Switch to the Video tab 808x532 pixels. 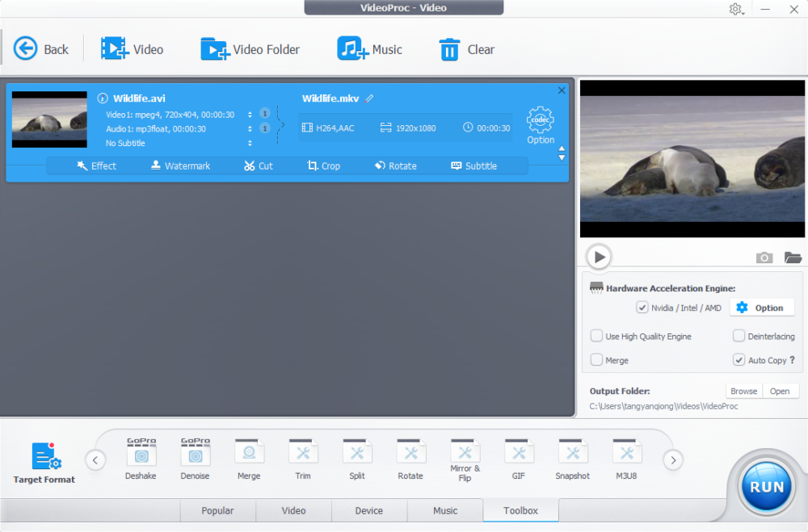(x=294, y=510)
